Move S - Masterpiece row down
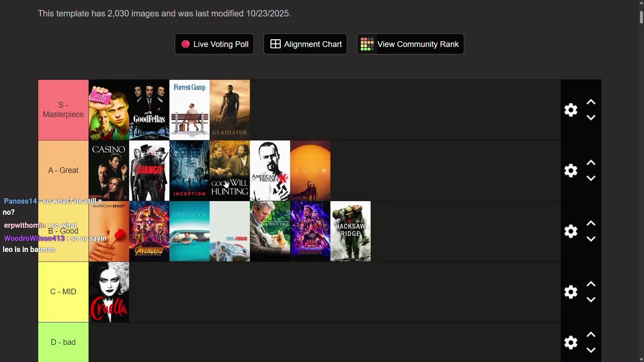Viewport: 644px width, 362px height. click(x=591, y=118)
